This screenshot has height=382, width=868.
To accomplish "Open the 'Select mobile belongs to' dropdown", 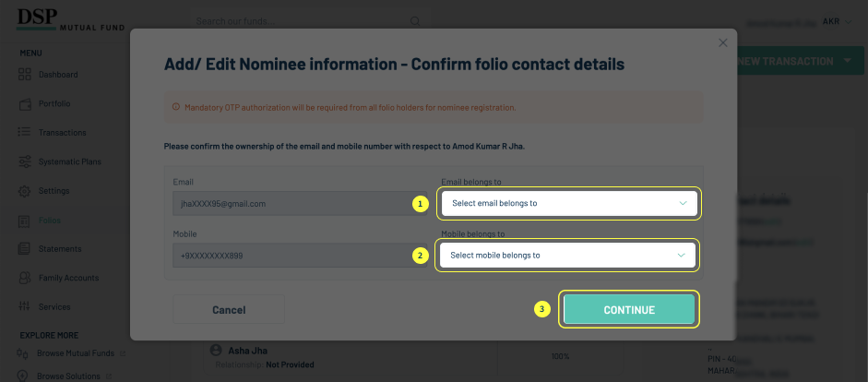I will click(x=567, y=256).
